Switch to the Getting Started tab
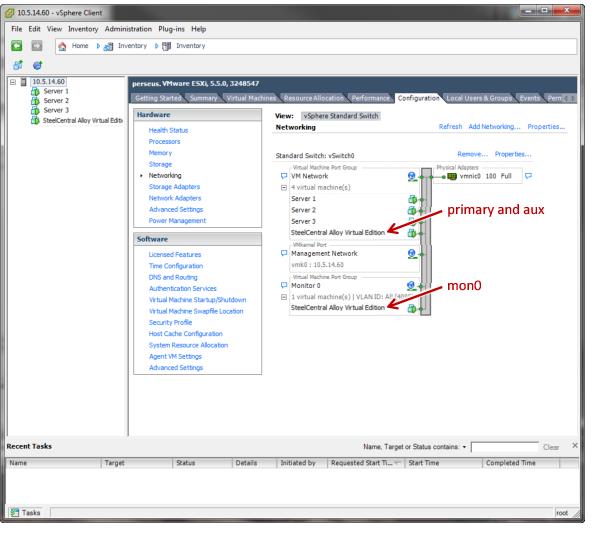Image resolution: width=613 pixels, height=536 pixels. coord(158,98)
